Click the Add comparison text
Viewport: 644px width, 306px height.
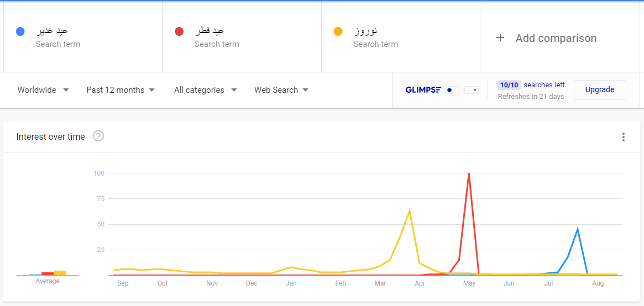pyautogui.click(x=556, y=38)
